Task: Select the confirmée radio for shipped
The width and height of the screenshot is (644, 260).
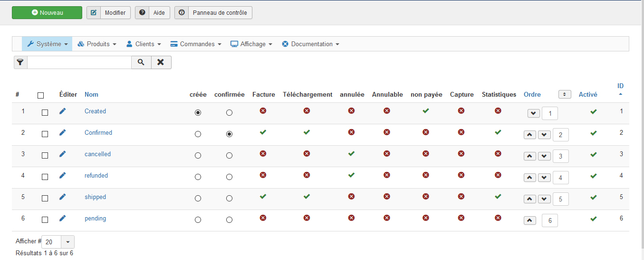Action: coord(230,199)
